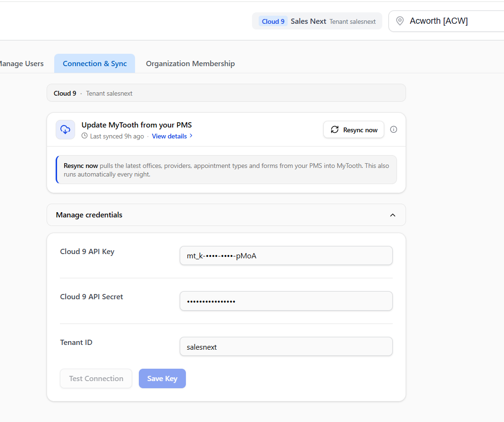
Task: Click the 'Cloud 9 API Secret' label
Action: point(92,296)
